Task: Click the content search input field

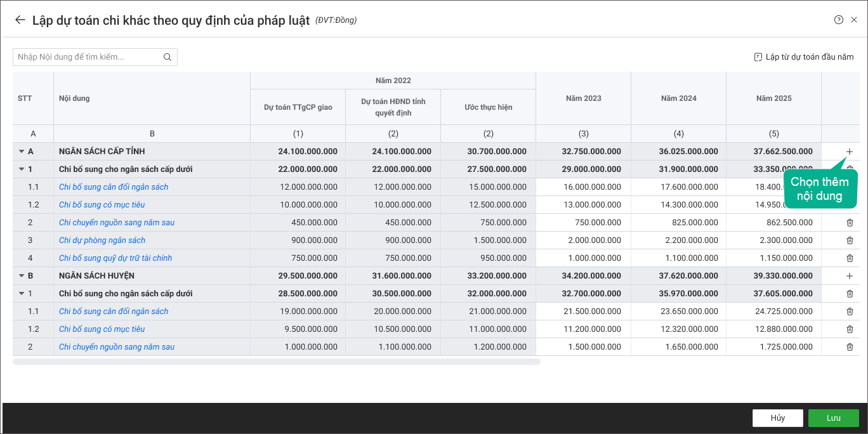Action: [x=88, y=57]
